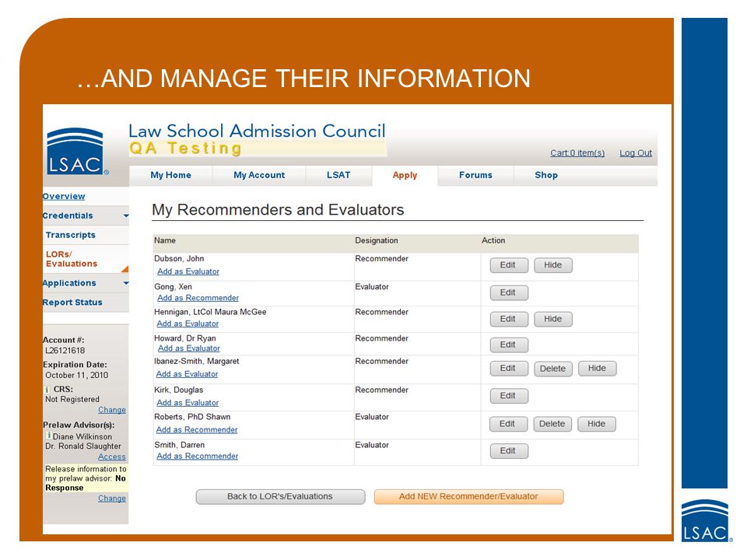Image resolution: width=747 pixels, height=560 pixels.
Task: Click the account number L26121618
Action: (x=65, y=351)
